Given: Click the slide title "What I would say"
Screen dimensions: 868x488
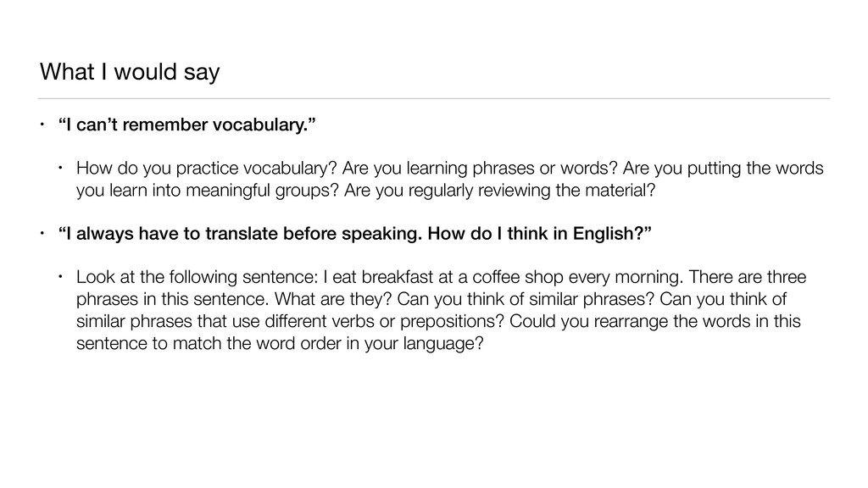Looking at the screenshot, I should tap(129, 74).
